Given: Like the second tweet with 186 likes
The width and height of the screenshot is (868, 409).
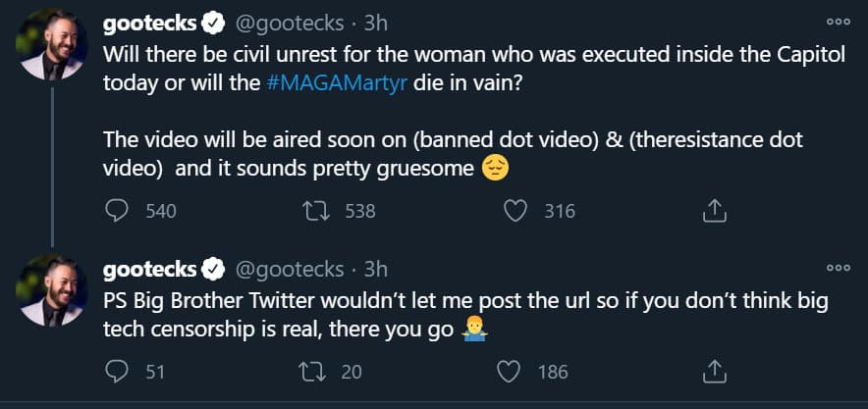Looking at the screenshot, I should click(509, 372).
